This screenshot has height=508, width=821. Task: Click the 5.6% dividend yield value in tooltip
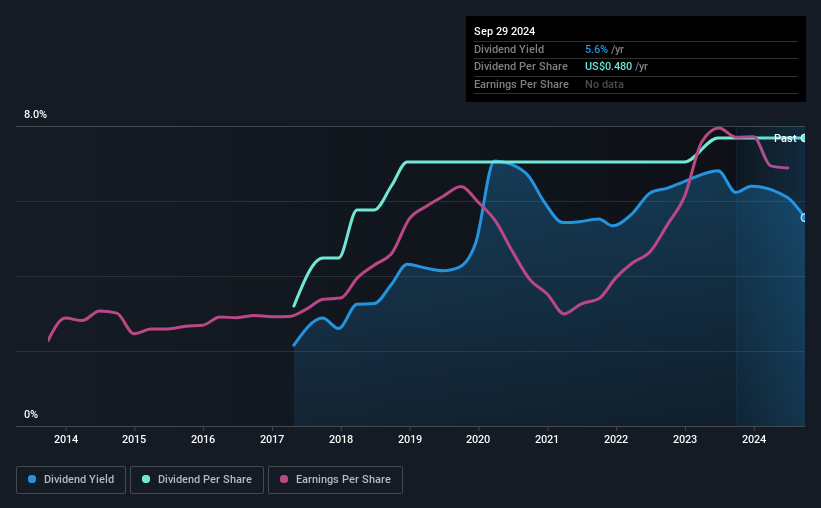596,49
